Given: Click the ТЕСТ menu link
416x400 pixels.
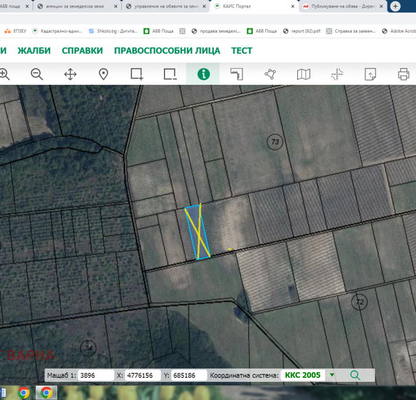Looking at the screenshot, I should tap(242, 51).
